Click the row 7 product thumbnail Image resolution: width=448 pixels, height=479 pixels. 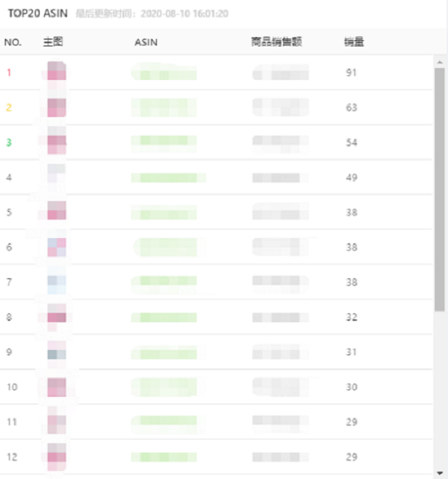pos(57,282)
